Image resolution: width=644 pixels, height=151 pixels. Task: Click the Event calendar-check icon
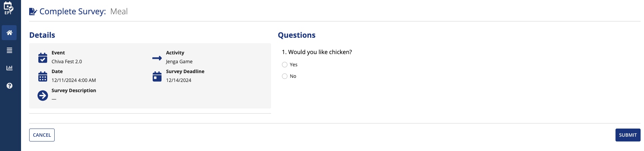43,58
